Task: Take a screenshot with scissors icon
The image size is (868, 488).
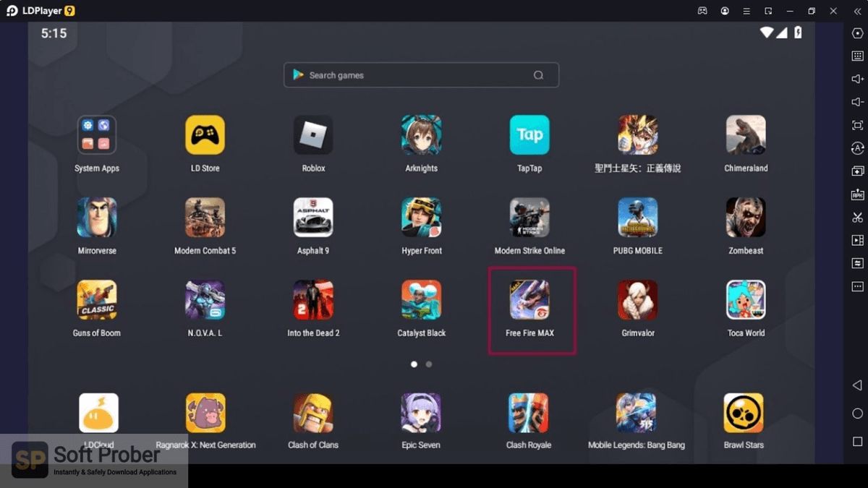Action: [x=857, y=217]
